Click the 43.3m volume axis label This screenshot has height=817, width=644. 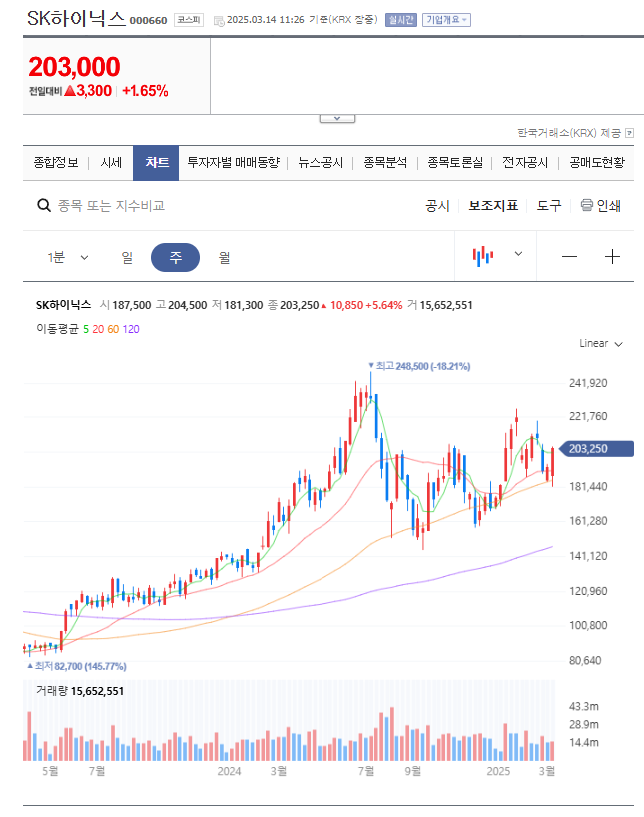pyautogui.click(x=584, y=706)
